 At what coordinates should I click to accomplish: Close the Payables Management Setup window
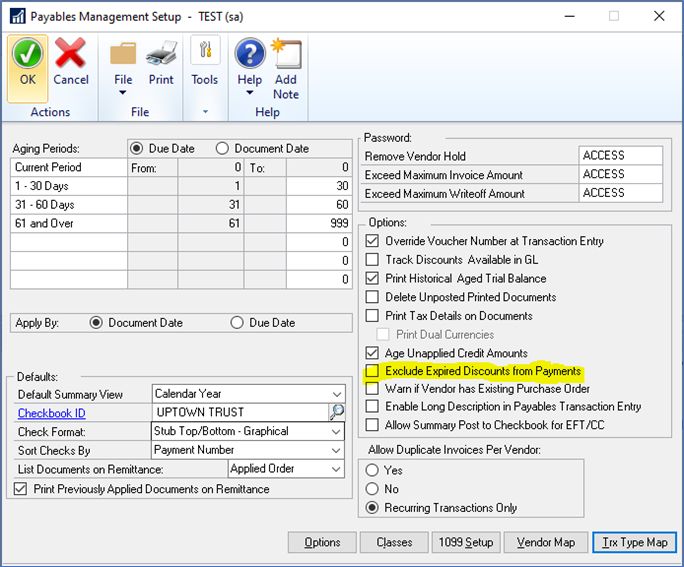tap(659, 16)
